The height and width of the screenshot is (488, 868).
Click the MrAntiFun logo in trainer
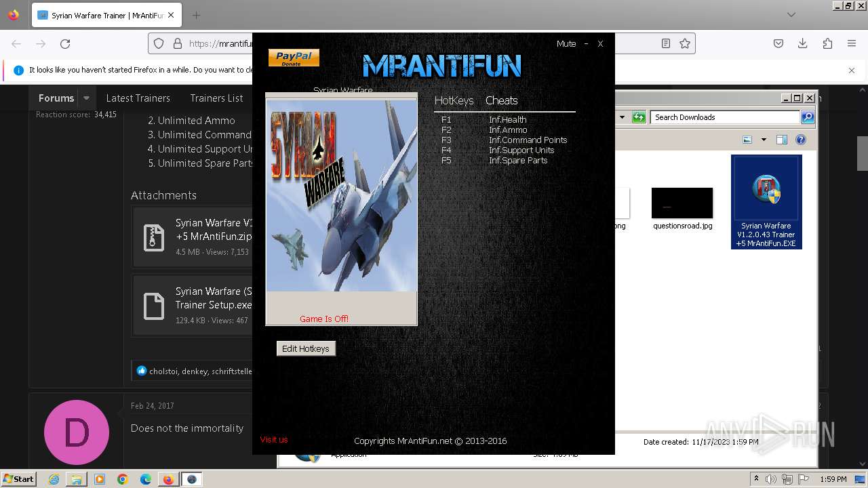[441, 66]
